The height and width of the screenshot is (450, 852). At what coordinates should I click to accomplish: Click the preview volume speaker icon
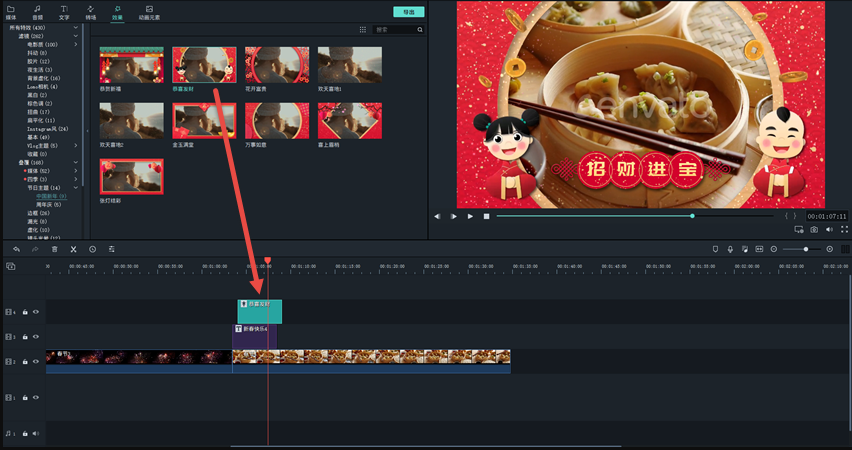[829, 230]
